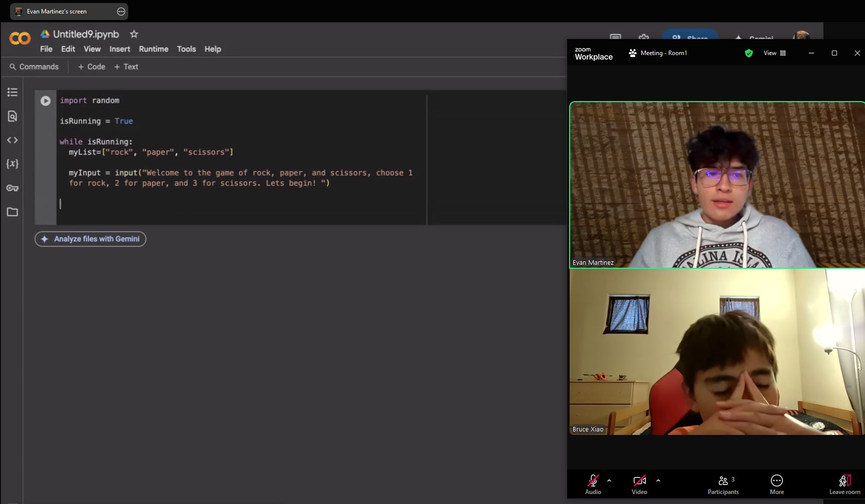Open the Help menu
Image resolution: width=865 pixels, height=504 pixels.
coord(213,49)
